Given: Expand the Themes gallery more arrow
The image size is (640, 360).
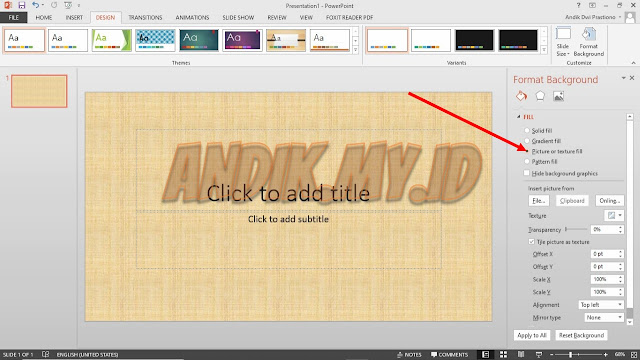Looking at the screenshot, I should click(356, 50).
